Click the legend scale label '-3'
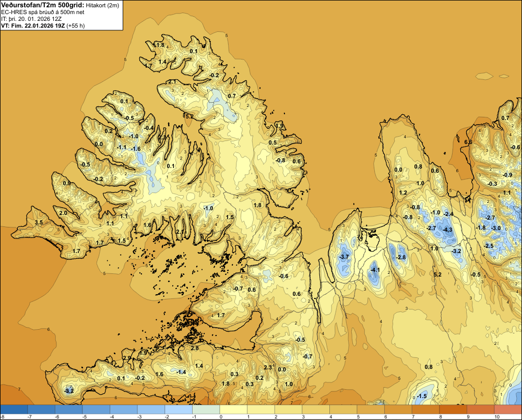 [x=139, y=417]
